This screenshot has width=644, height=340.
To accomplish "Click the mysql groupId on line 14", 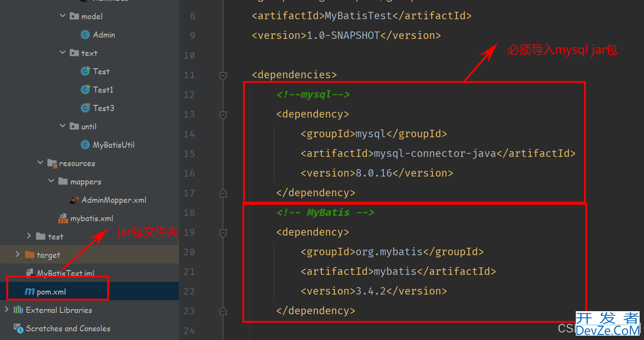I will pos(371,134).
